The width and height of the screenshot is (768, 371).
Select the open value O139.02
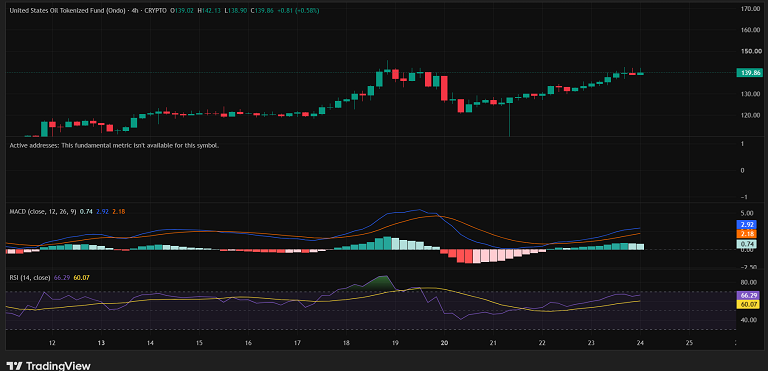click(x=182, y=10)
